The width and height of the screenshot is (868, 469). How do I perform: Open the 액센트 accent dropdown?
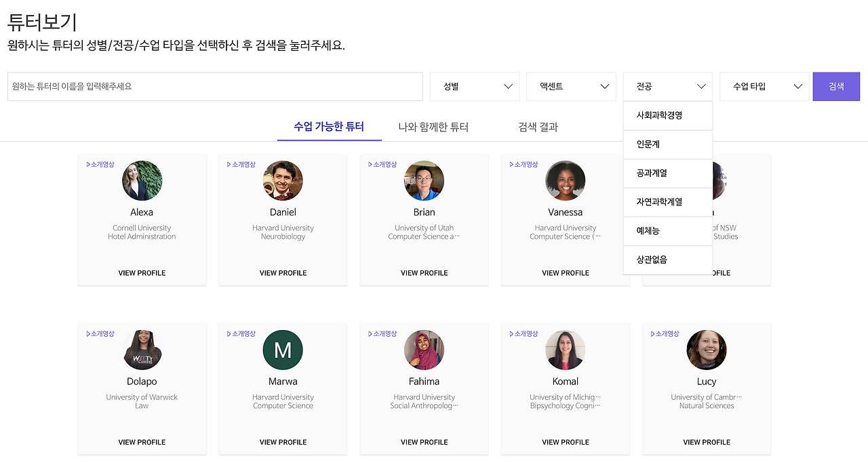tap(571, 86)
